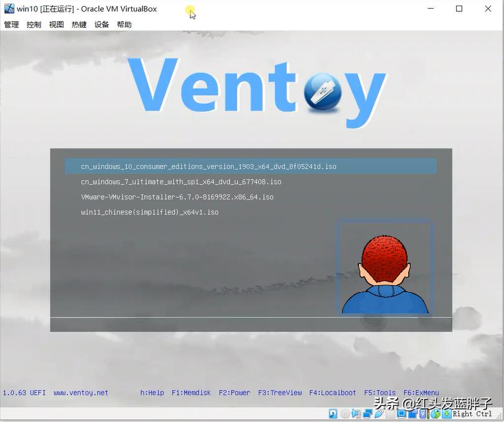Screen dimensions: 504x422
Task: Open the 设备 menu
Action: coord(101,24)
